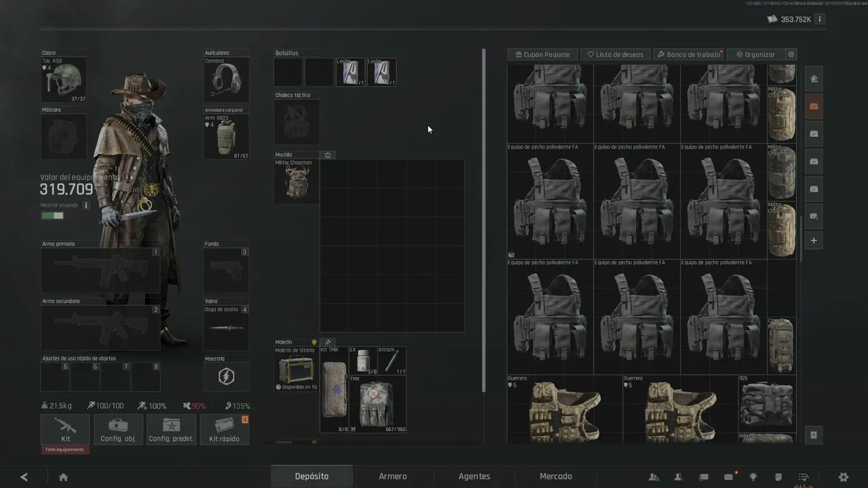The height and width of the screenshot is (488, 868).
Task: Select the first Guerrero armor in stash
Action: coord(564,409)
